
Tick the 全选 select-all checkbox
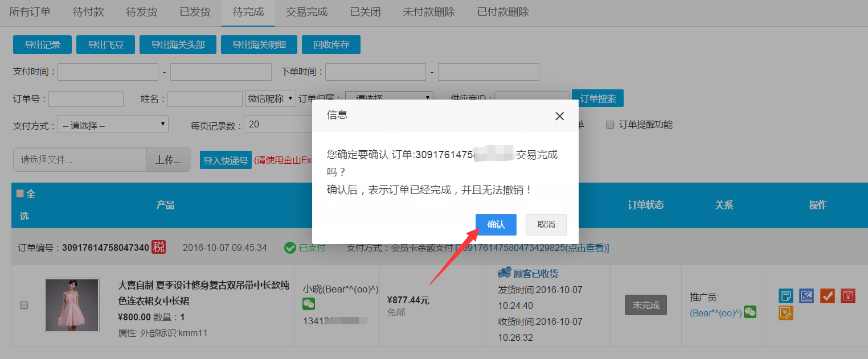pos(20,194)
